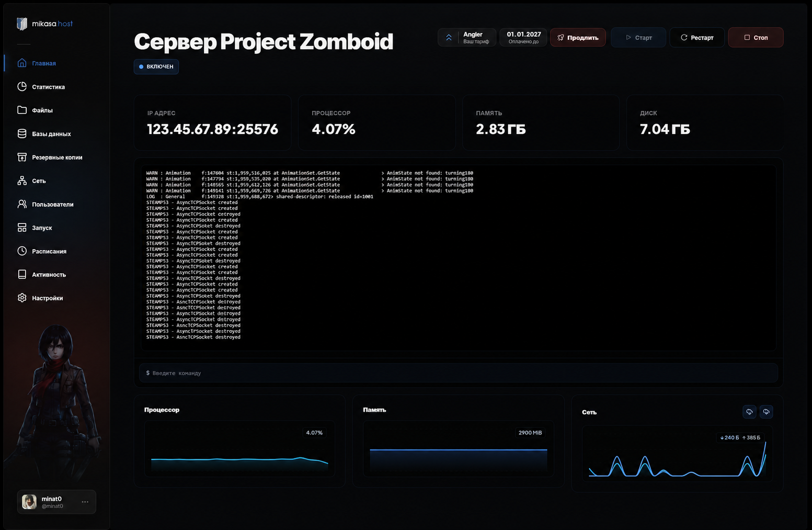The height and width of the screenshot is (530, 812).
Task: Click the Диск 7.04 ГБ value
Action: point(665,129)
